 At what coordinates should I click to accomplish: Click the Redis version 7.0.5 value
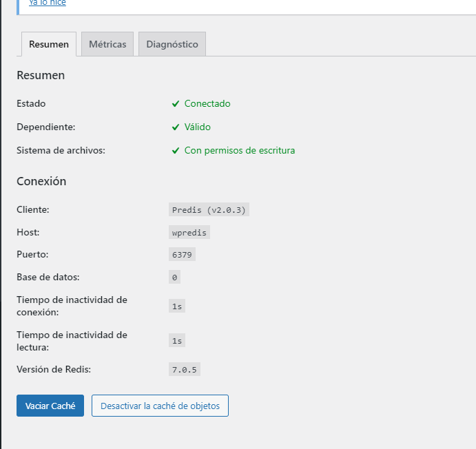tap(184, 370)
